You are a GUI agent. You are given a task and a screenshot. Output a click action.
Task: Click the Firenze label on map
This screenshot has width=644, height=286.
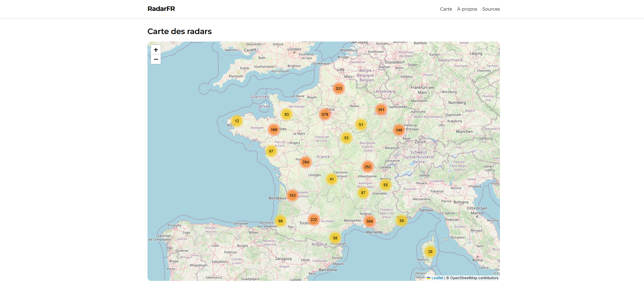(x=452, y=220)
